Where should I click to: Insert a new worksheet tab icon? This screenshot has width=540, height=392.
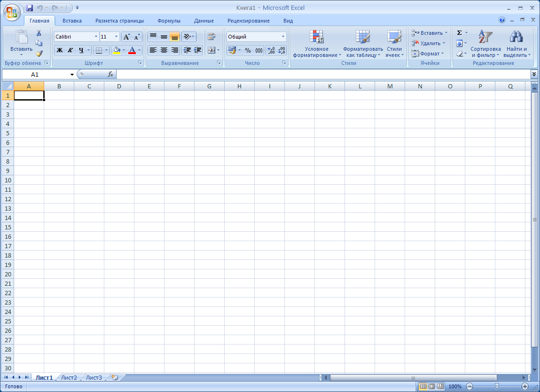click(115, 377)
